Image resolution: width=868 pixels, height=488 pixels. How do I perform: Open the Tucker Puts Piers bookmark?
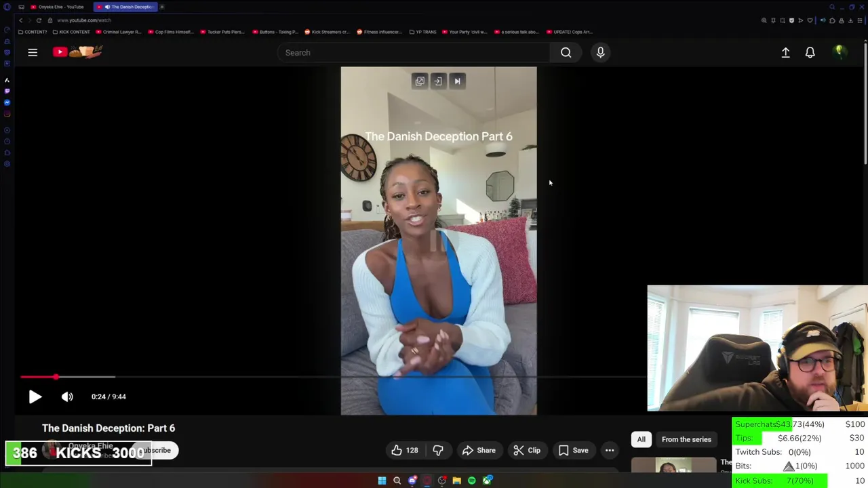(222, 32)
